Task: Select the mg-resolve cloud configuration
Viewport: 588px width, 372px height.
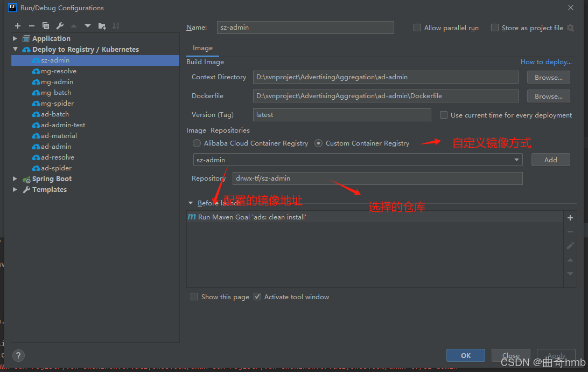Action: 95,71
